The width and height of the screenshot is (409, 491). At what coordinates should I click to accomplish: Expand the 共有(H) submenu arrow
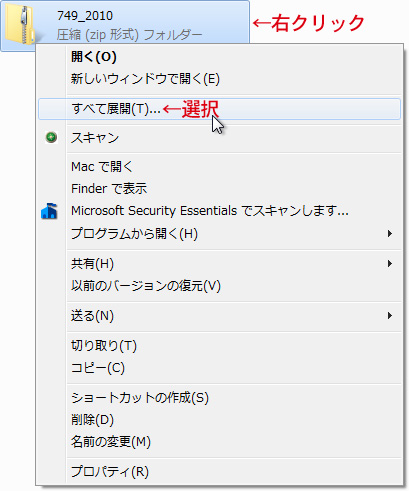[390, 264]
